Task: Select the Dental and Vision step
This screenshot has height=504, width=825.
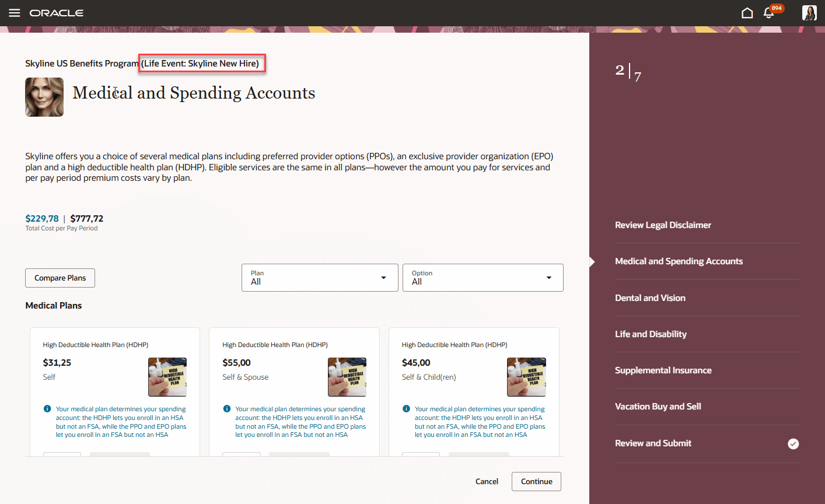Action: 650,297
